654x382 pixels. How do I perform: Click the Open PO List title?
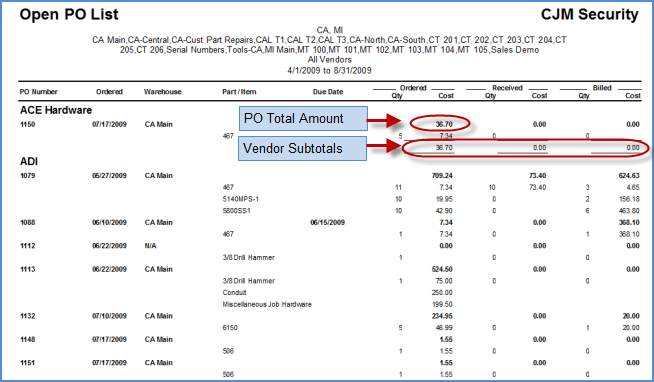click(69, 15)
